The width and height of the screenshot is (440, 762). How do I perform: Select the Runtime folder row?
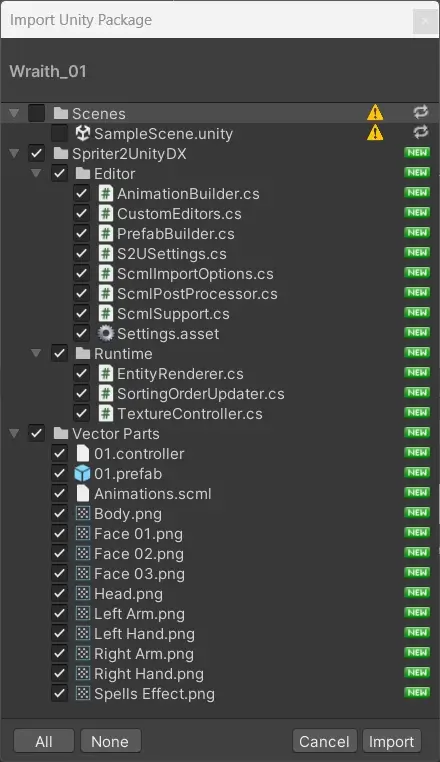[220, 353]
